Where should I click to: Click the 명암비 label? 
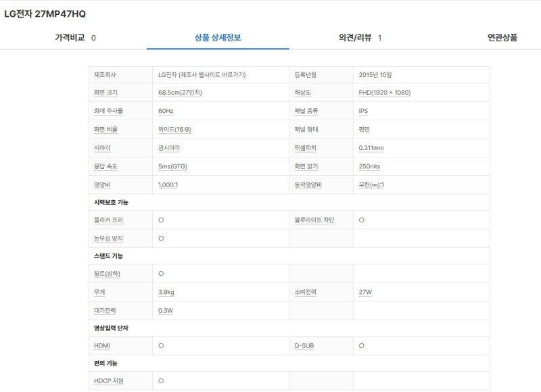[102, 185]
